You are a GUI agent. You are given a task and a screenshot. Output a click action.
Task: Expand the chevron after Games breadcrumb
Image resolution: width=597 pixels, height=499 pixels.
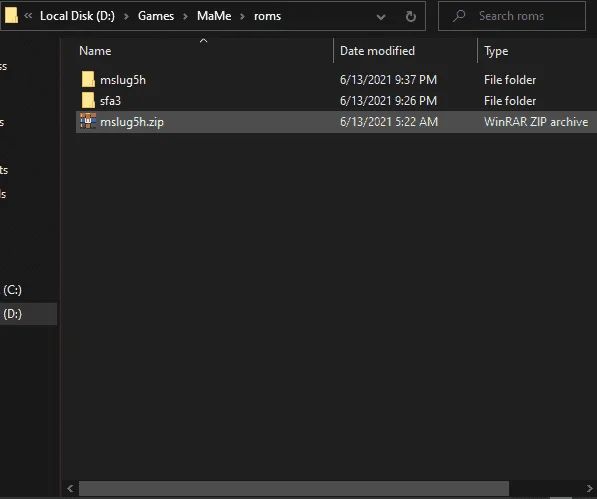point(185,16)
